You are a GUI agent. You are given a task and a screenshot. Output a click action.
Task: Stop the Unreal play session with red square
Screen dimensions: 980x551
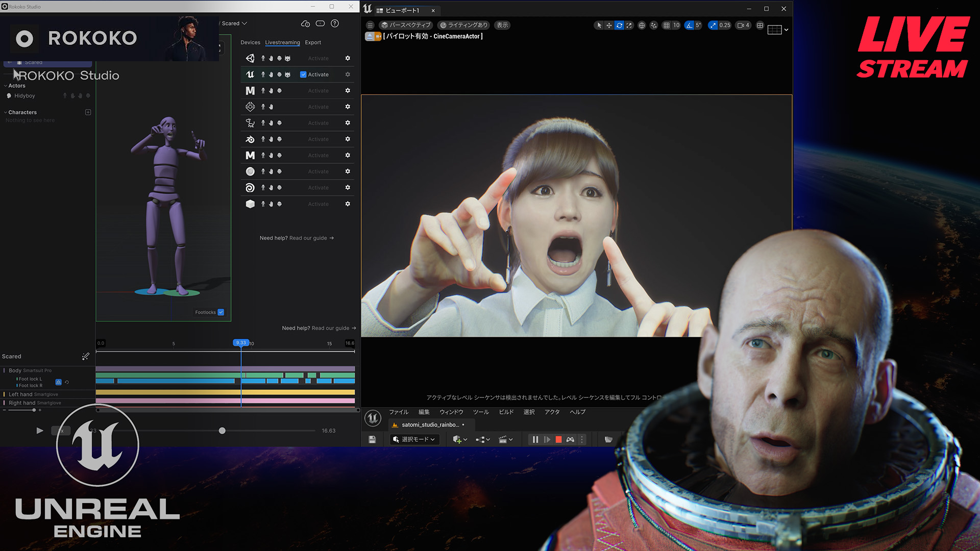(558, 439)
